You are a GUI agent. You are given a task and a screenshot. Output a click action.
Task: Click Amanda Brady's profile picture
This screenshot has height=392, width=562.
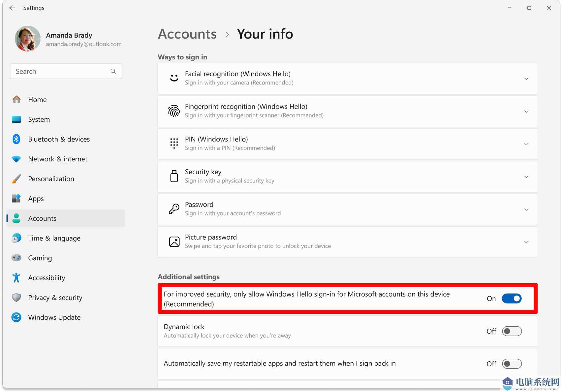[28, 39]
